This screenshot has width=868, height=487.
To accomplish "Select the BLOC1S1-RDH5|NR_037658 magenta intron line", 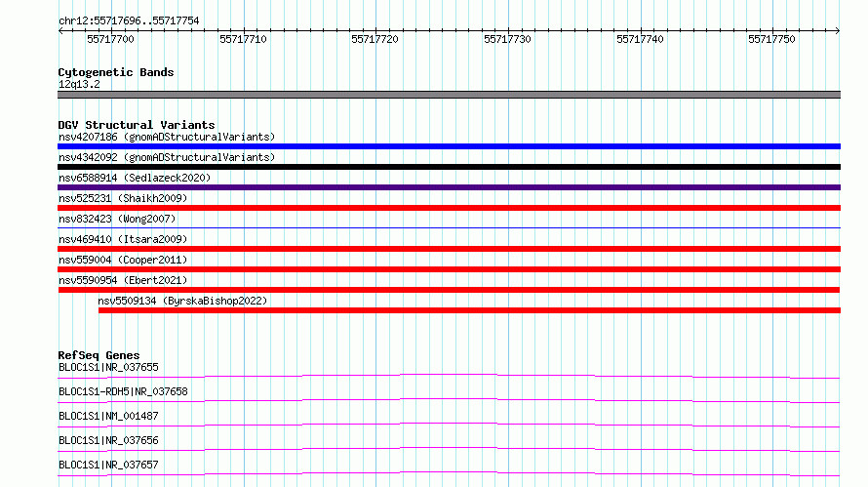I will [x=449, y=400].
